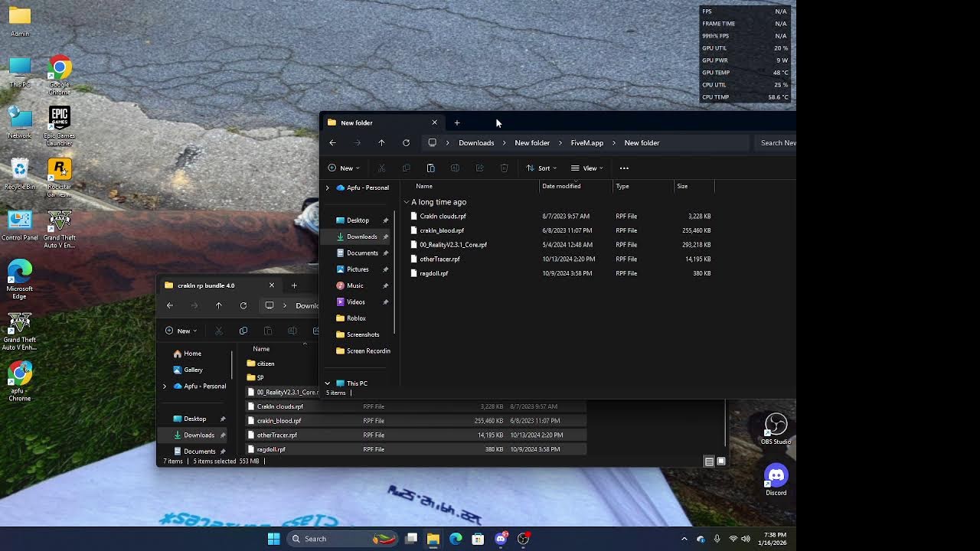Open Google Chrome desktop shortcut
This screenshot has width=980, height=551.
pyautogui.click(x=59, y=75)
